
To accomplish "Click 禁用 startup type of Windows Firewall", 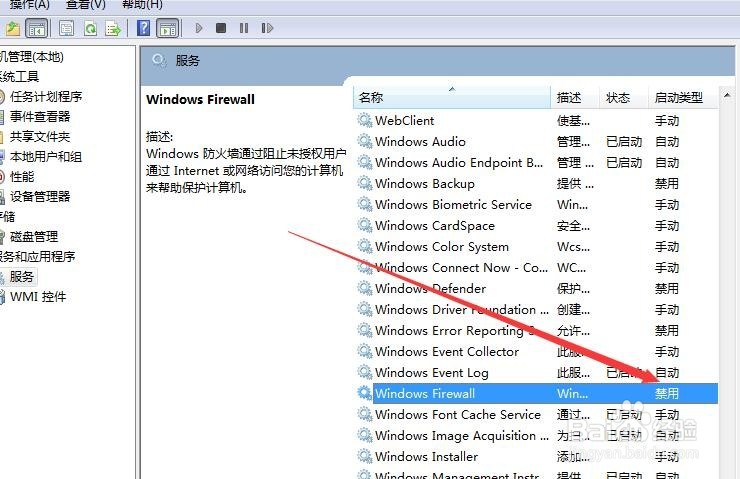I will (666, 394).
